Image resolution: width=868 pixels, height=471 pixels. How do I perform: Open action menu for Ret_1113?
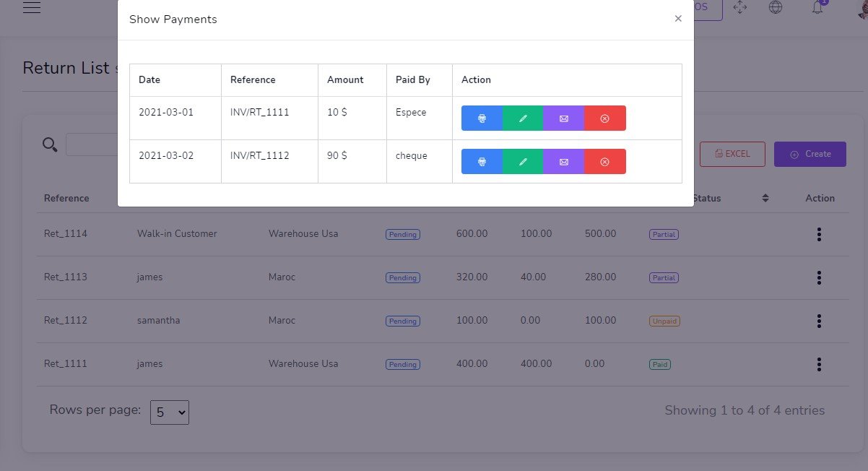click(819, 277)
